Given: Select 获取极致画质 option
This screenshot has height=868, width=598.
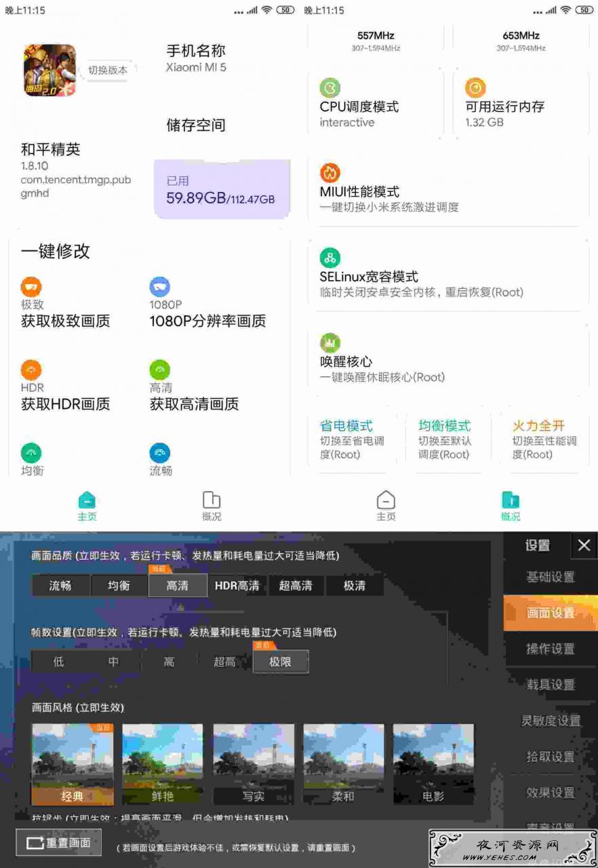Looking at the screenshot, I should click(x=65, y=321).
